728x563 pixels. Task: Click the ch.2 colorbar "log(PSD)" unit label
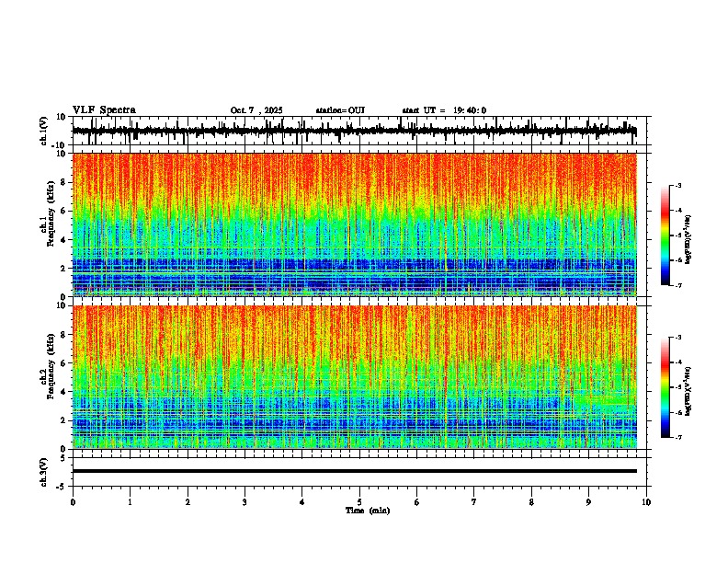coord(688,392)
